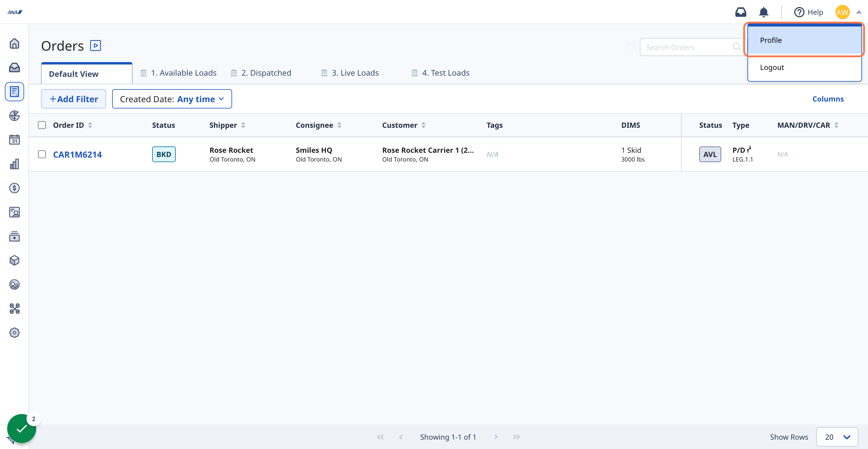
Task: Click the search magnifier icon
Action: (x=737, y=47)
